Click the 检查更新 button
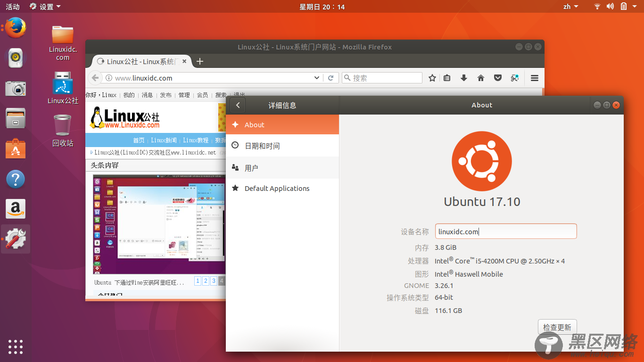The width and height of the screenshot is (644, 362). point(557,327)
